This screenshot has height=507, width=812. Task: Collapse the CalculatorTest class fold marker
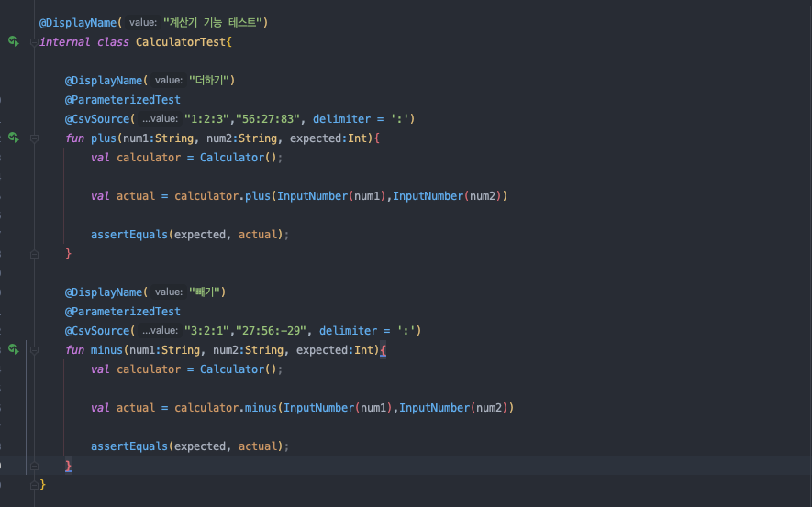click(34, 42)
